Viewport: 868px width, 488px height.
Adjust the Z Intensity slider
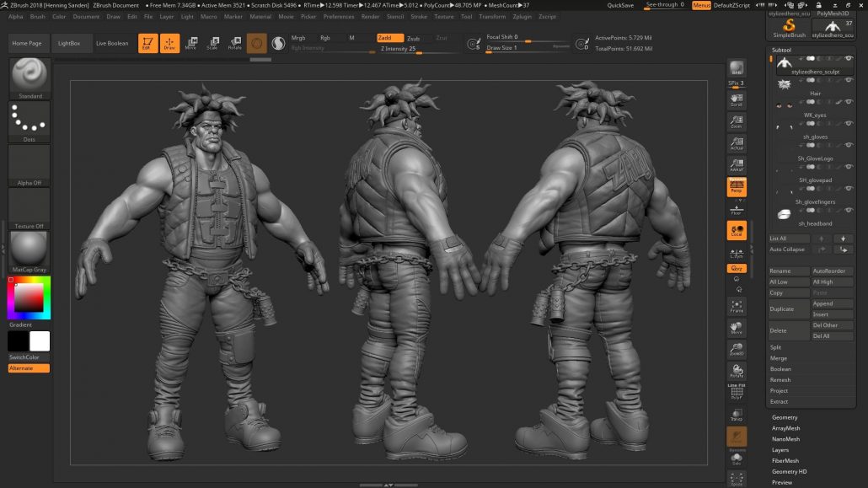point(419,49)
